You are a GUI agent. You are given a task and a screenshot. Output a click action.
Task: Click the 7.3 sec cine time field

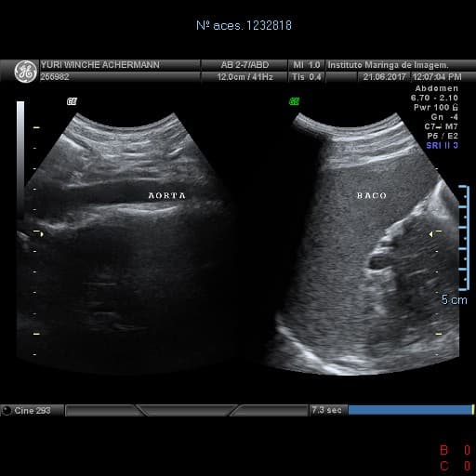tap(327, 410)
